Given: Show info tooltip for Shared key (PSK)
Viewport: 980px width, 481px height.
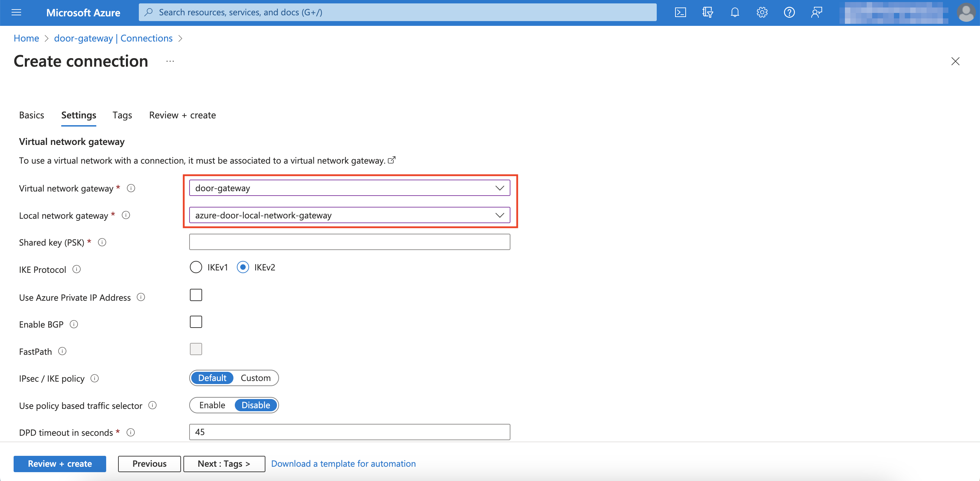Looking at the screenshot, I should coord(102,242).
